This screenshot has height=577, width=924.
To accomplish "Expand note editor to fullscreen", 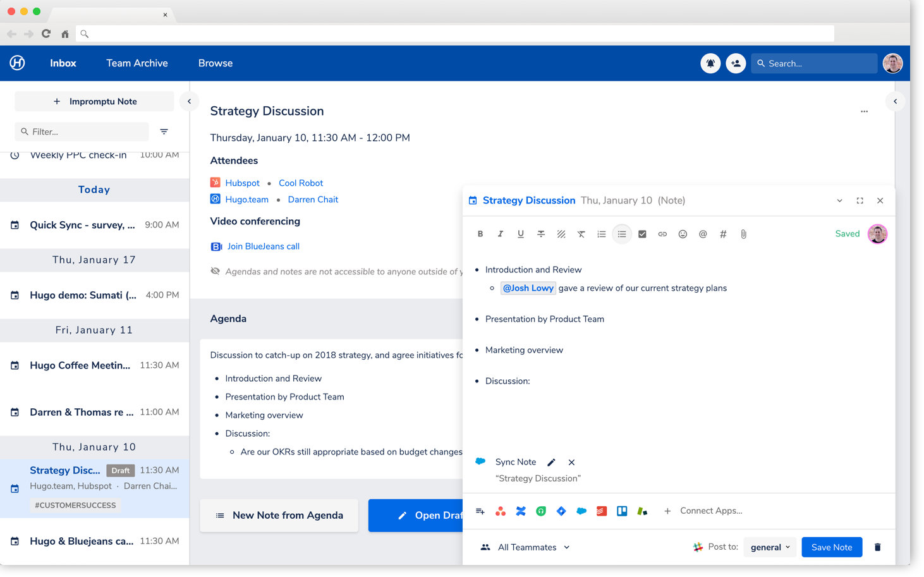I will point(860,201).
